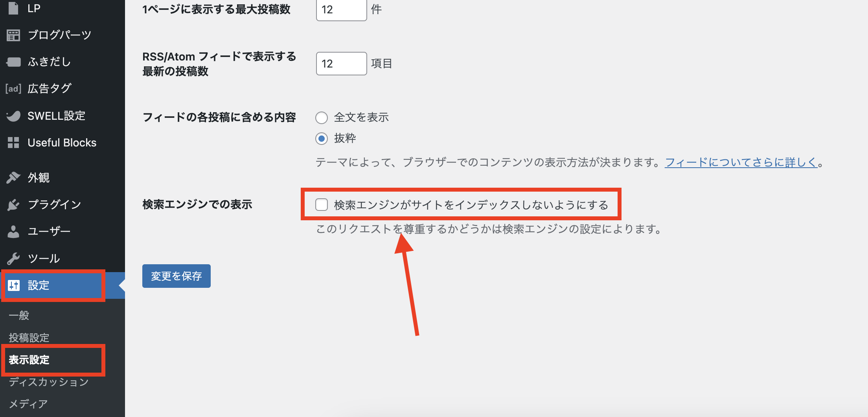
Task: Open the 外観 menu label
Action: coord(39,177)
